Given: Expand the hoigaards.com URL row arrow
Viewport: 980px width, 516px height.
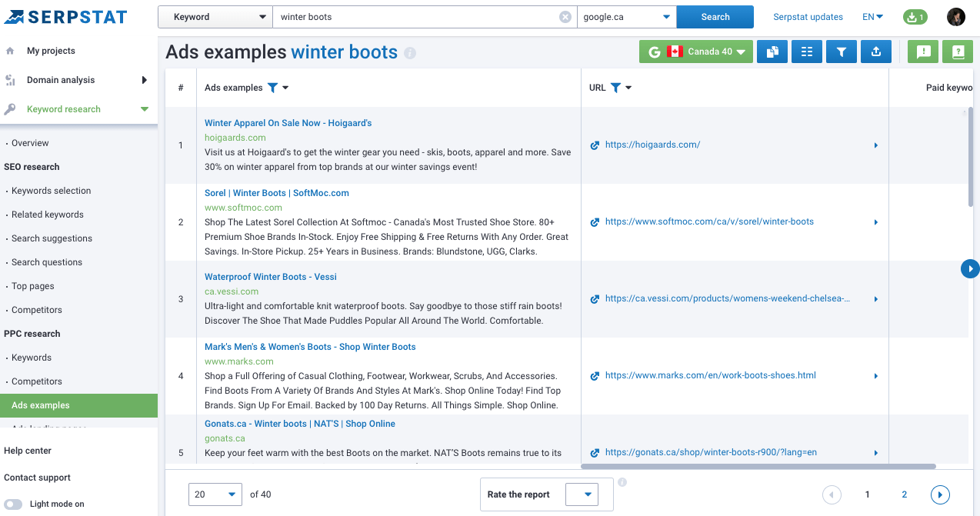Looking at the screenshot, I should tap(876, 145).
